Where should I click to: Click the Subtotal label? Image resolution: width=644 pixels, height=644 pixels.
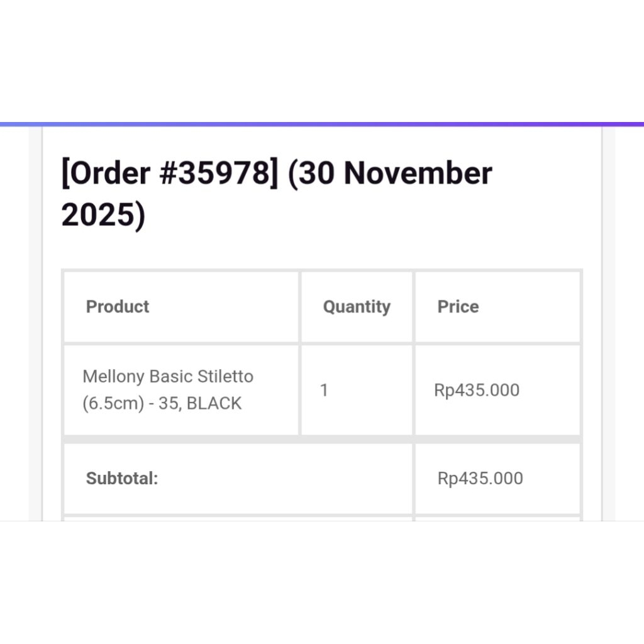coord(122,479)
